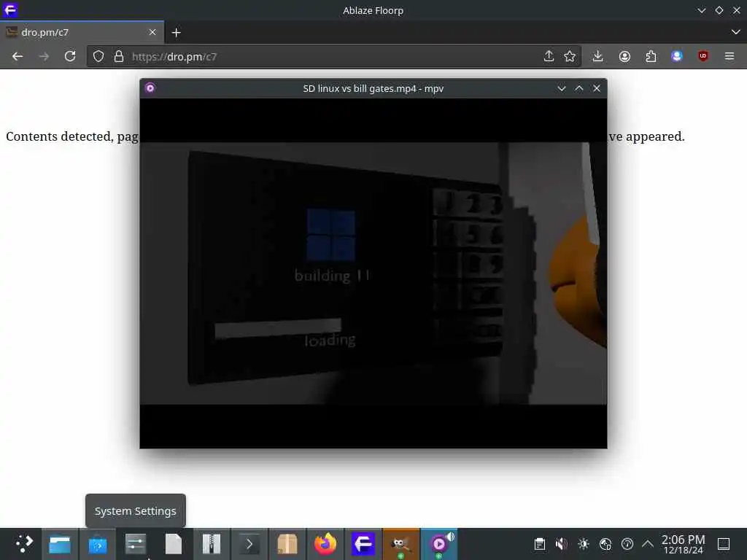This screenshot has width=747, height=560.
Task: Click the forward navigation arrow
Action: (43, 57)
